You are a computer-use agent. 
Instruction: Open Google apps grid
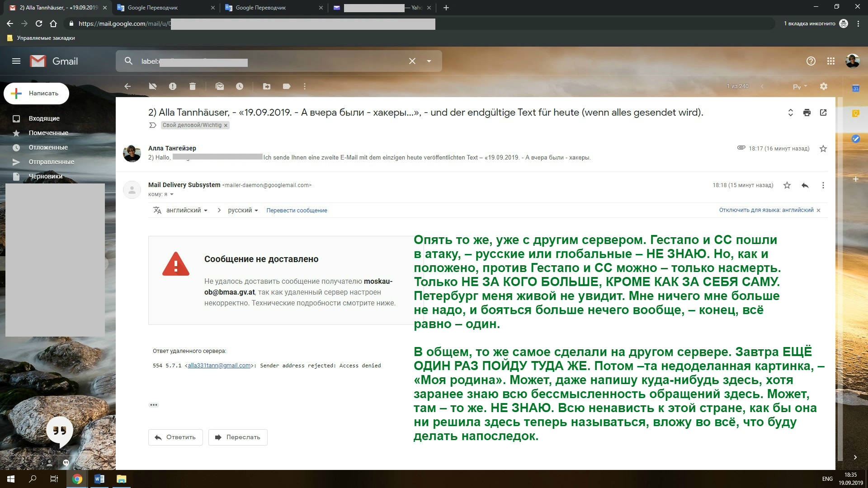tap(831, 61)
